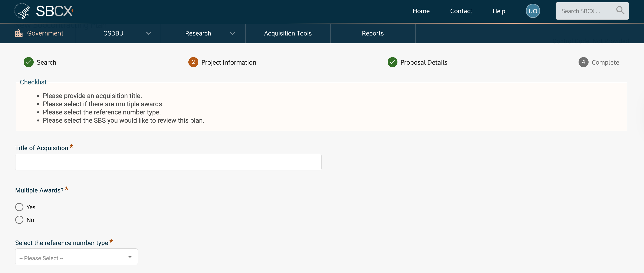
Task: Go to the Home link
Action: pos(421,11)
